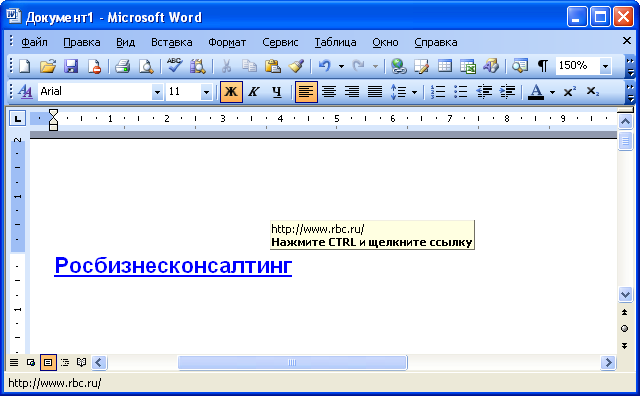The image size is (640, 396).
Task: Open Print Preview magnifier icon
Action: tap(146, 66)
